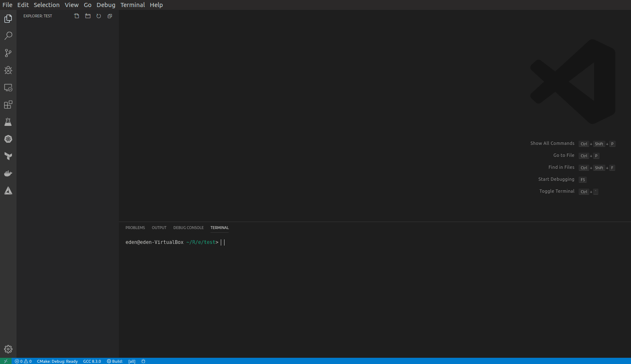Open the View menu

pos(72,5)
